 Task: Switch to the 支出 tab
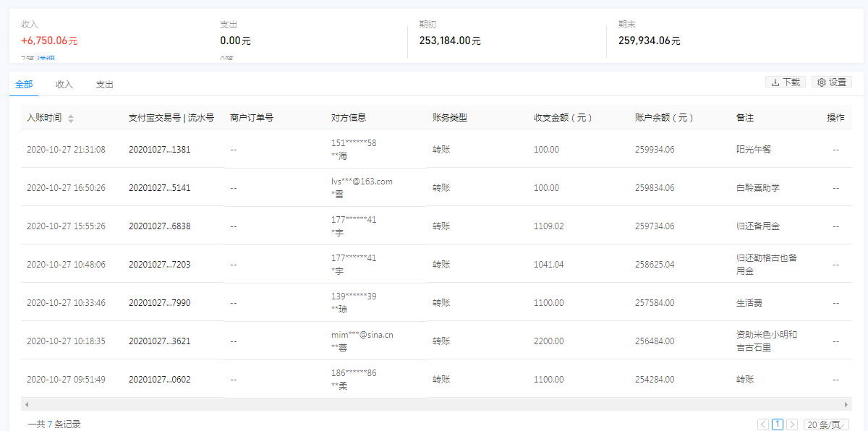[105, 85]
